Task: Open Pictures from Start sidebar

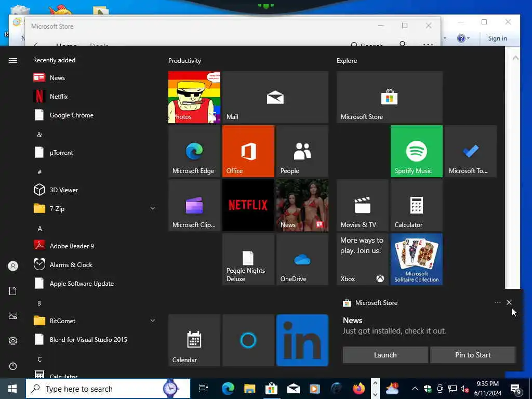Action: pos(13,316)
